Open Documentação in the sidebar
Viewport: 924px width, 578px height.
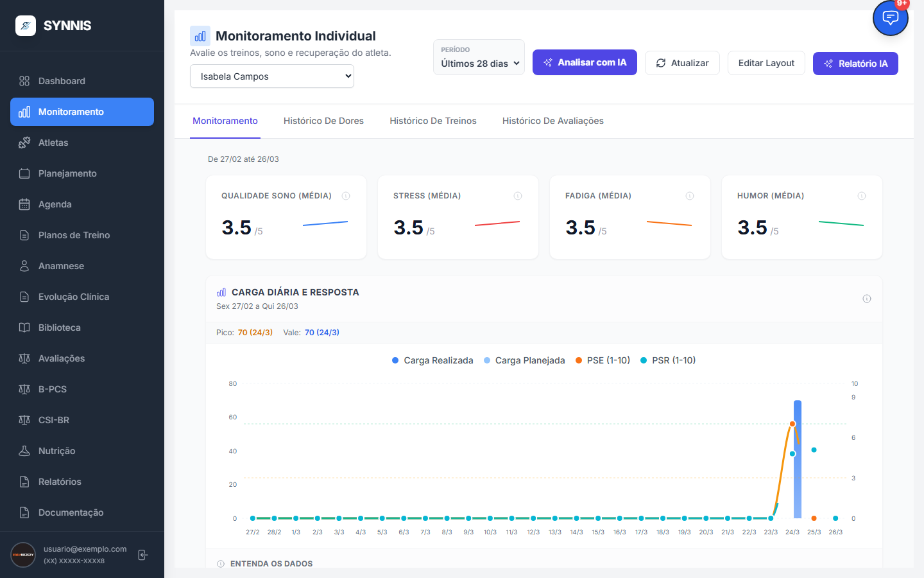click(82, 512)
